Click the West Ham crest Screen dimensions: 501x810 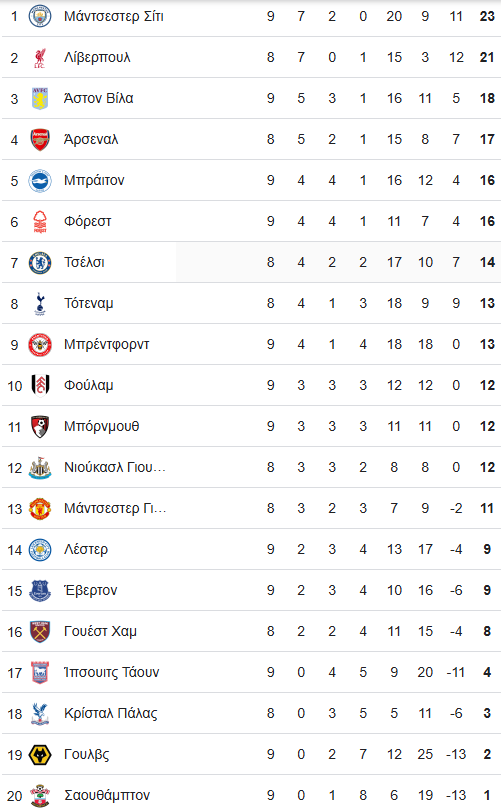coord(40,631)
